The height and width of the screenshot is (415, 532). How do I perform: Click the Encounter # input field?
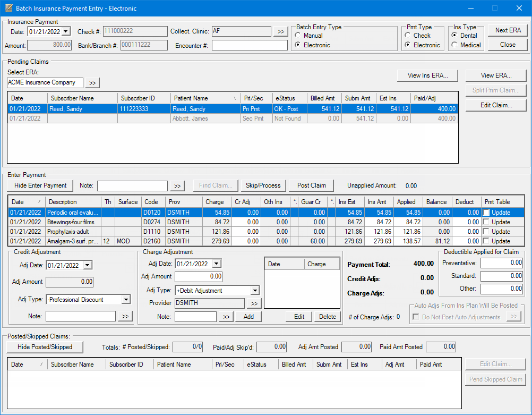(x=249, y=45)
